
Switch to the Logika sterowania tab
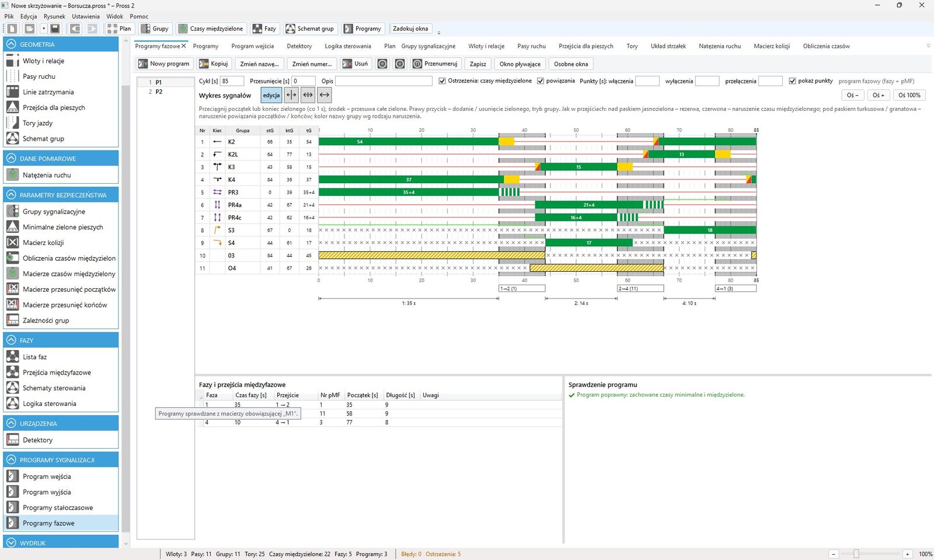point(348,46)
